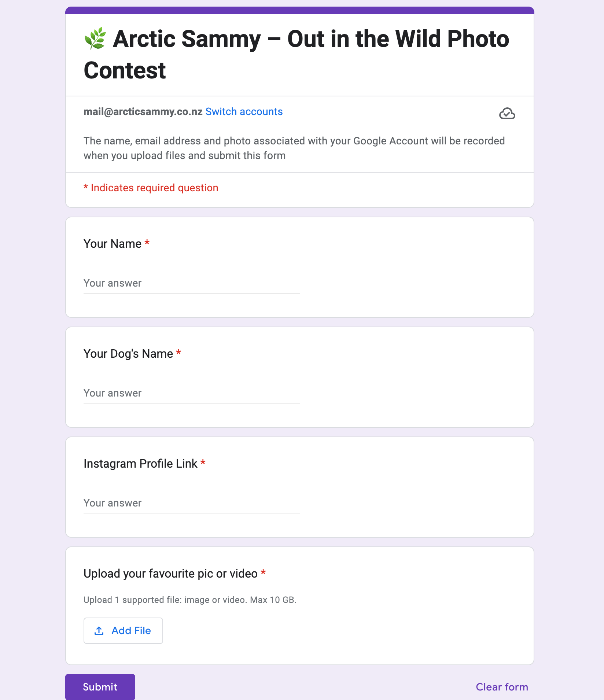Focus the Your Name answer field
Screen dimensions: 604x700
click(192, 283)
